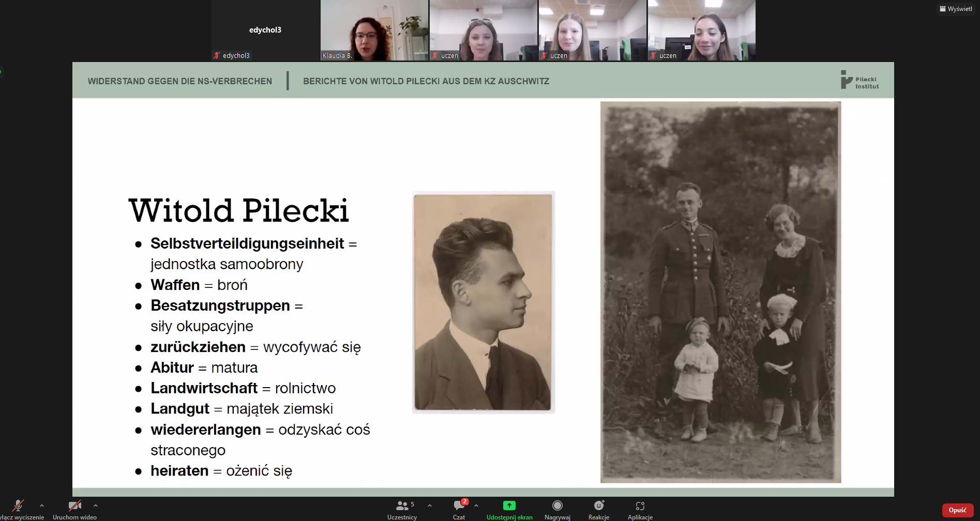This screenshot has width=980, height=521.
Task: Select the edychol3 participant tile
Action: pos(265,30)
